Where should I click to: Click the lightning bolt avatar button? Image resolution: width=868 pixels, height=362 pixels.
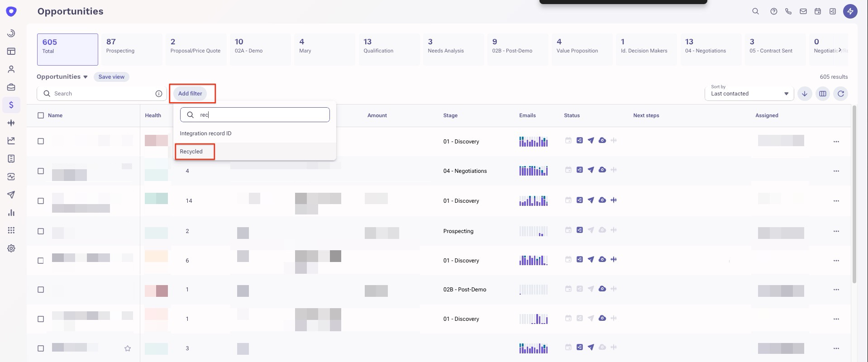(850, 11)
